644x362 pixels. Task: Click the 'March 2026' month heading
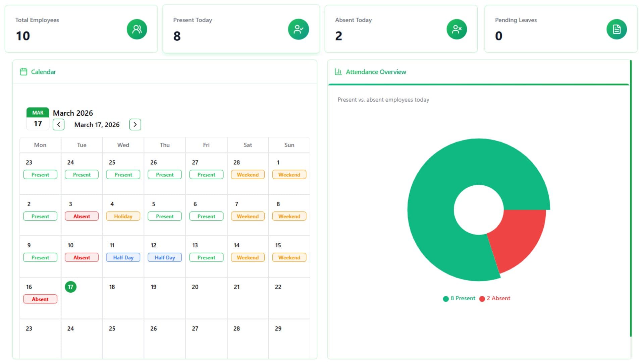73,113
